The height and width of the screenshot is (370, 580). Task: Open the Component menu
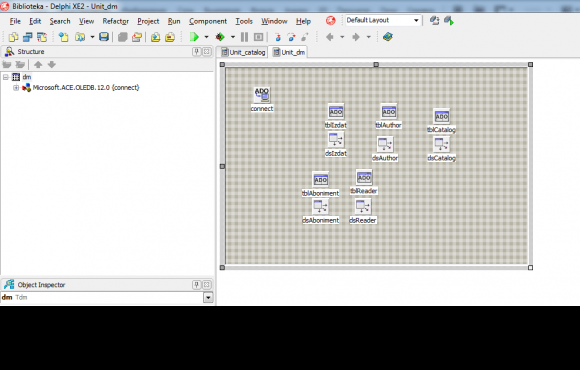pos(208,21)
